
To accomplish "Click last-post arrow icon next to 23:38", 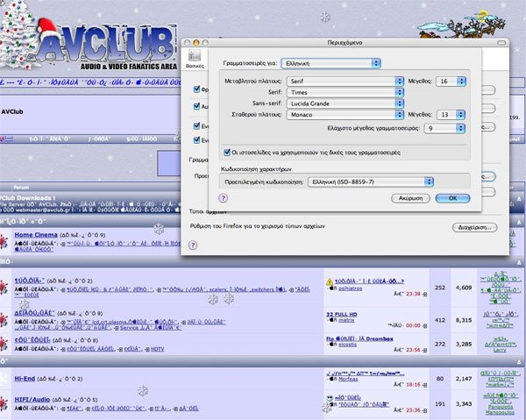I will point(424,295).
